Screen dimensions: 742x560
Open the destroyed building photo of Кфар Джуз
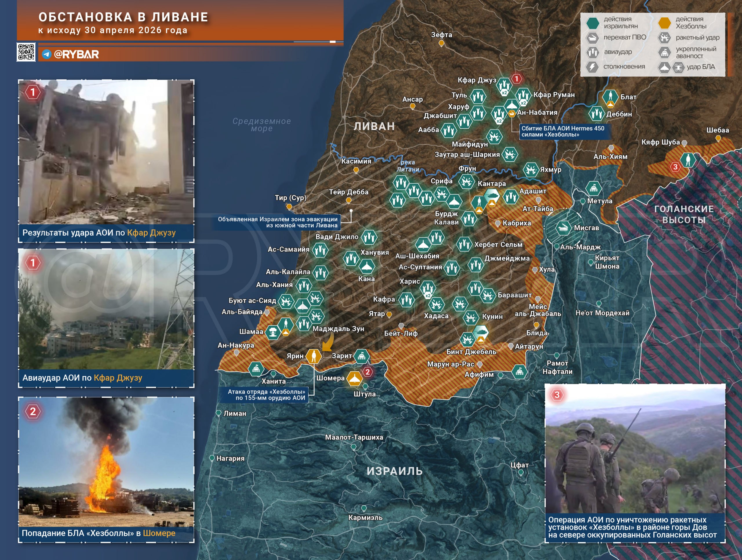(106, 152)
